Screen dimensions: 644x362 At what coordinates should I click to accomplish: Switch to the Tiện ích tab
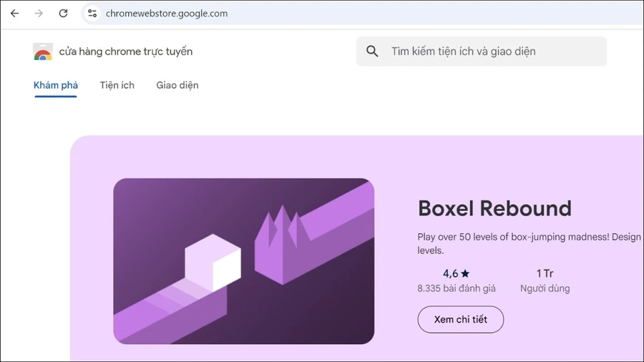tap(117, 85)
